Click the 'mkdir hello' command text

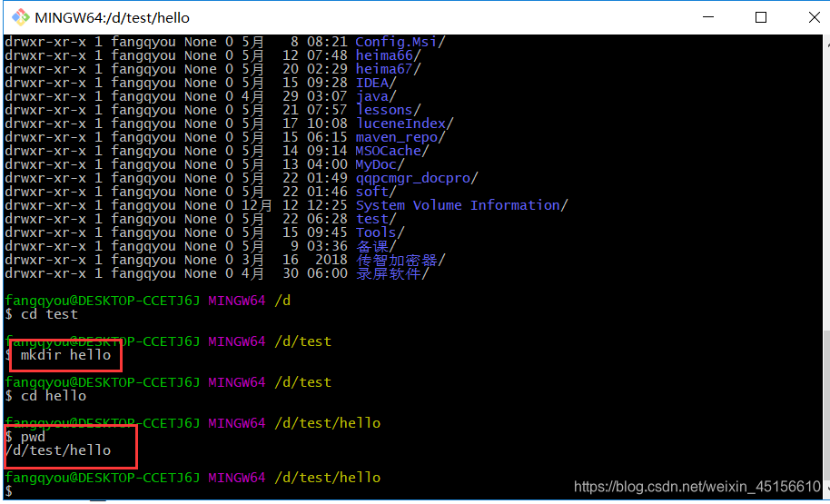point(65,355)
